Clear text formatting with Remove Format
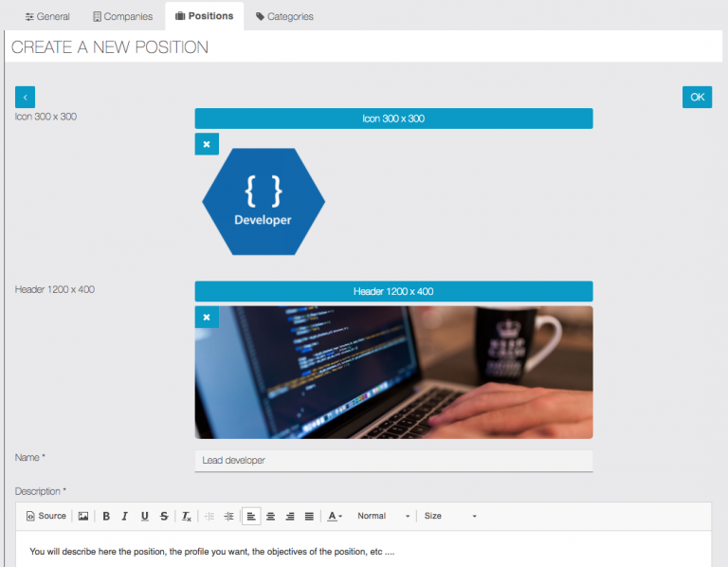 [187, 516]
